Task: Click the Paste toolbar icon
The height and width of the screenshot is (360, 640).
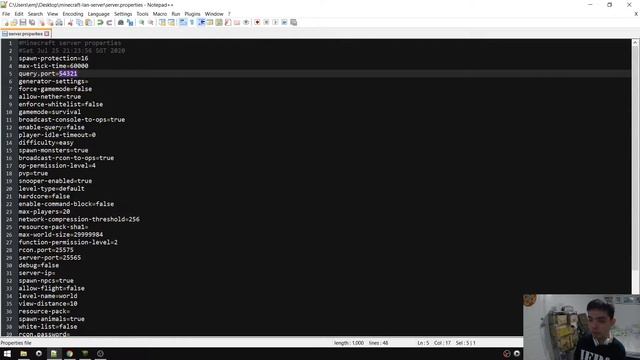Action: click(x=89, y=22)
